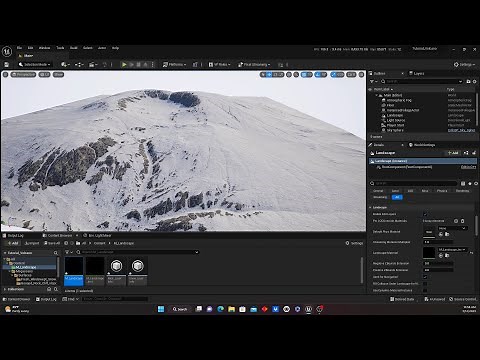
Task: Select the Light Source actor in Outliner
Action: (396, 120)
